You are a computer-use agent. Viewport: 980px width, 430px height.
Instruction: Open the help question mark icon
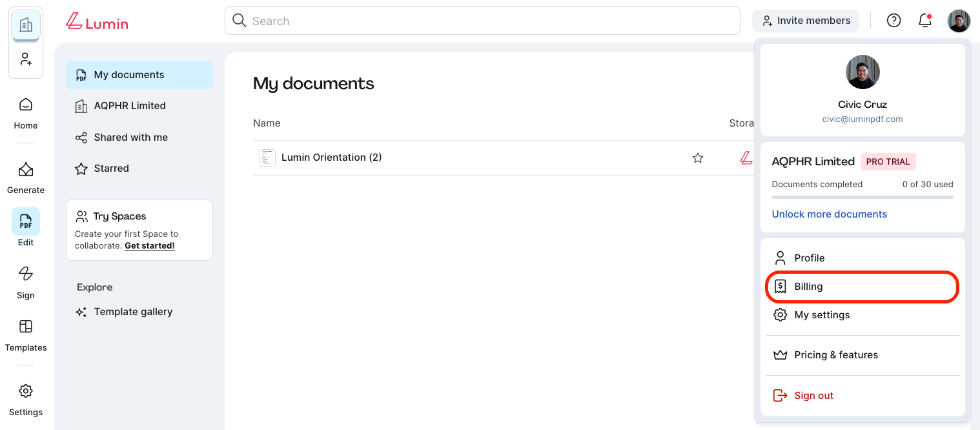click(893, 21)
